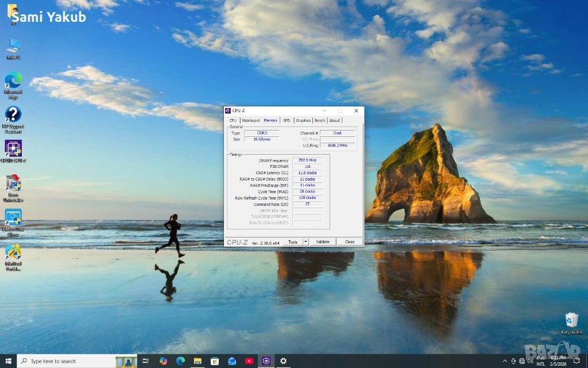The width and height of the screenshot is (588, 368).
Task: Go to the Bench tab
Action: (x=320, y=121)
